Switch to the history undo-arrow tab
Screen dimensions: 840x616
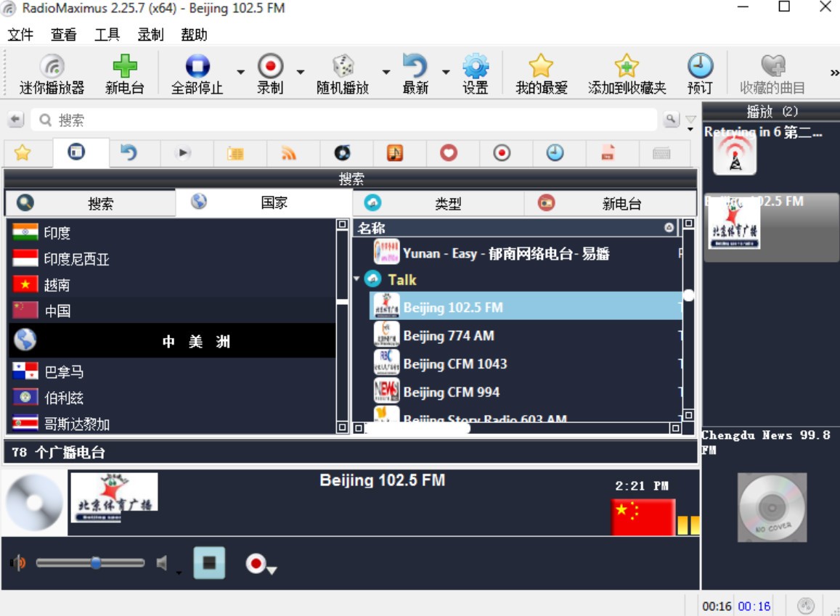coord(129,153)
